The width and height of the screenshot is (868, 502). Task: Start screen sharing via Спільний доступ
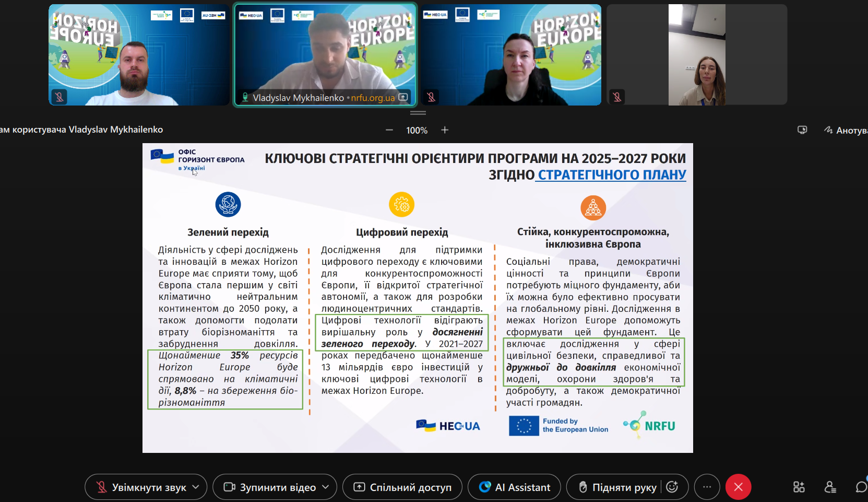click(402, 487)
